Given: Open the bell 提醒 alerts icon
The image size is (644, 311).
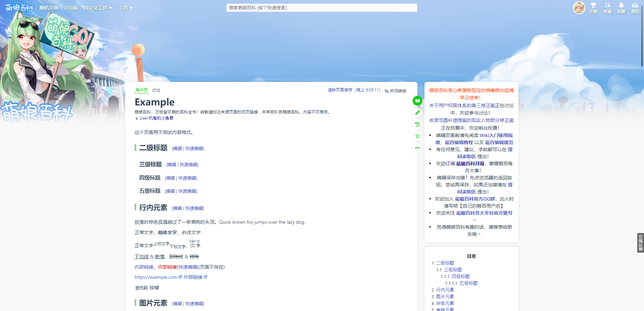Looking at the screenshot, I should point(621,7).
